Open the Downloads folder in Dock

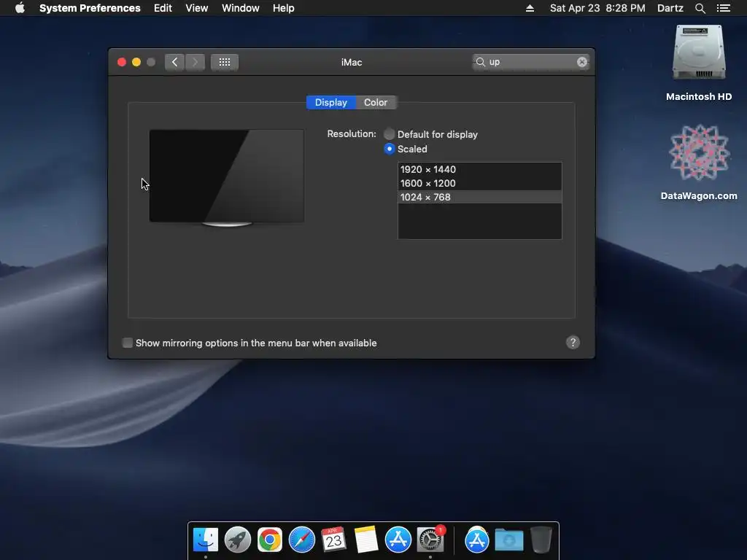[x=508, y=540]
